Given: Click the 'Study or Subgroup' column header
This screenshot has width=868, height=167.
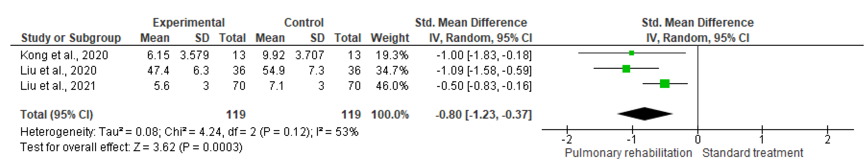Looking at the screenshot, I should (x=71, y=38).
